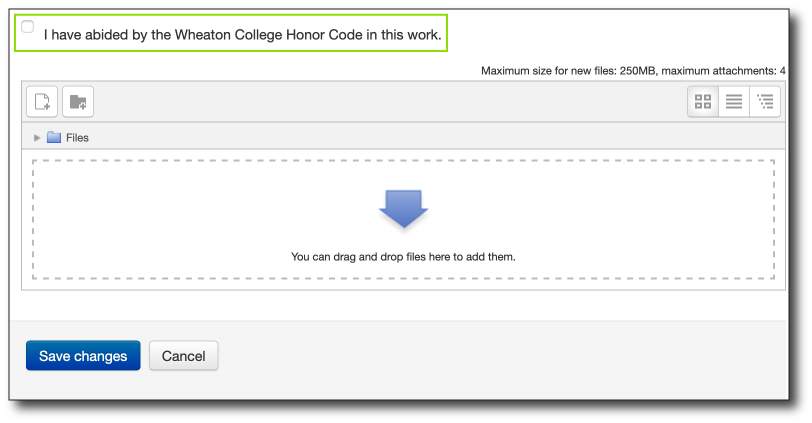Cancel the file submission

(184, 356)
